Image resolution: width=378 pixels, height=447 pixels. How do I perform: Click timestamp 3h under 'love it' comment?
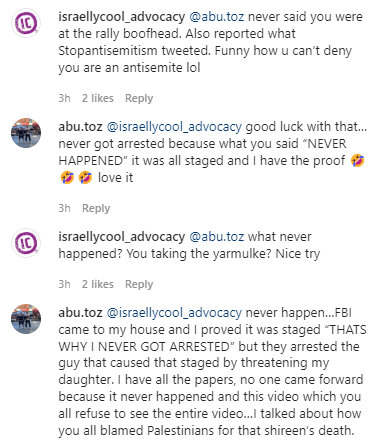point(64,208)
